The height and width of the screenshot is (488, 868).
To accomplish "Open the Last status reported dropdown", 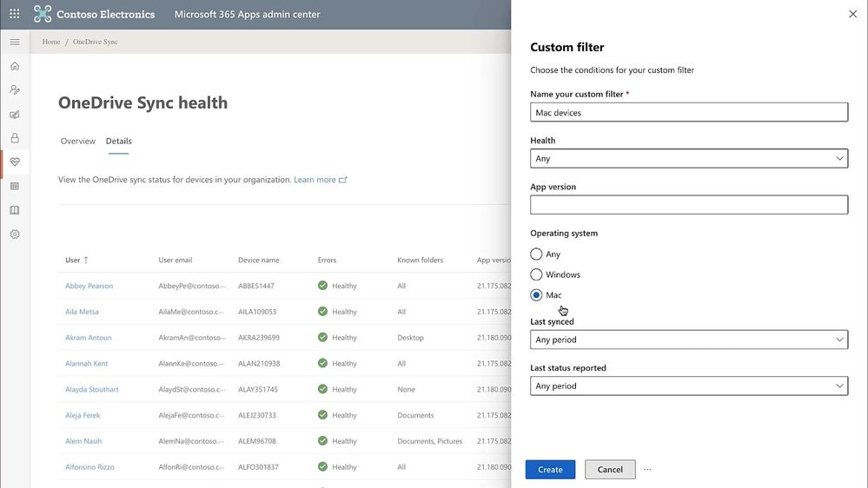I will coord(689,386).
